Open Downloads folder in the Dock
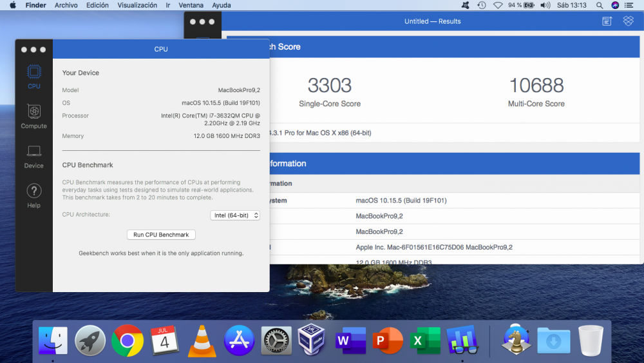This screenshot has width=644, height=363. click(x=554, y=340)
